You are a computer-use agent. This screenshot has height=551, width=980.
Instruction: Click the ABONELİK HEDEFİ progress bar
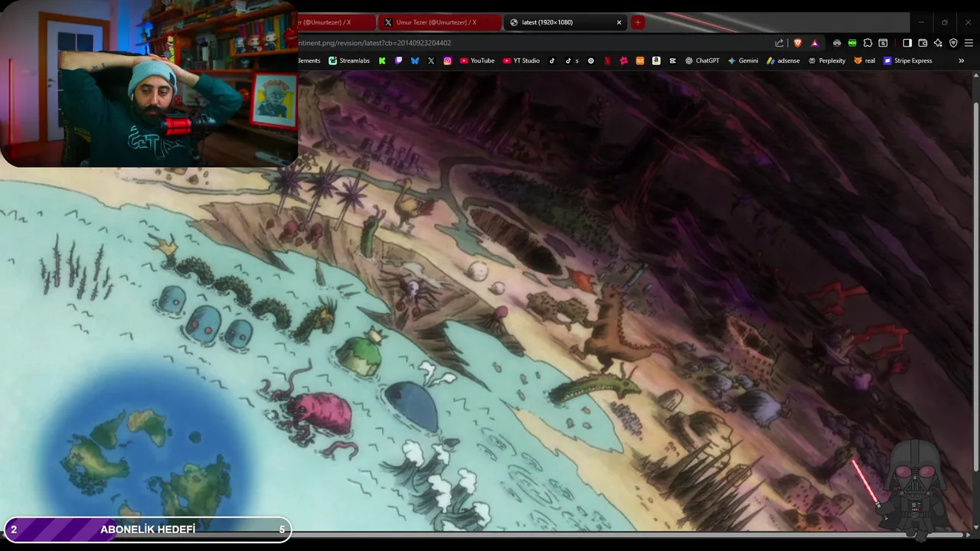tap(148, 530)
